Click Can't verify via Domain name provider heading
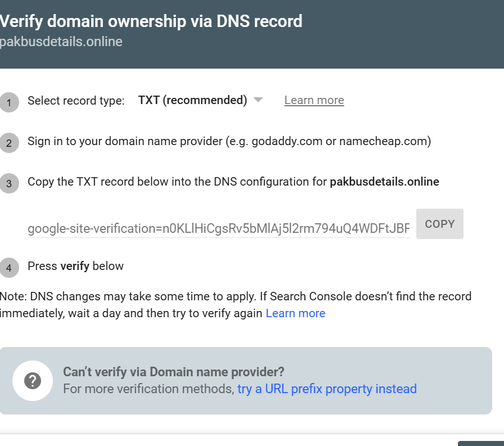 [x=174, y=372]
